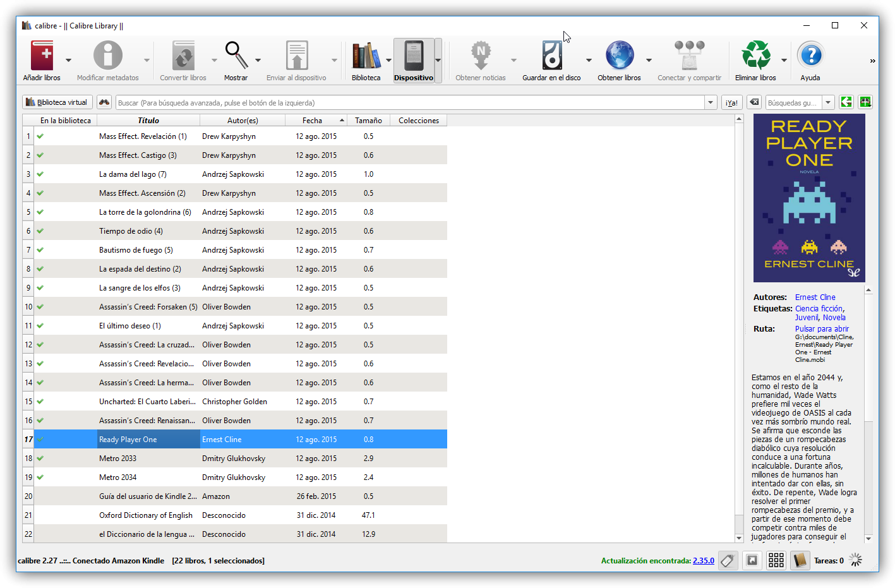The image size is (895, 588).
Task: Click the Conectar y compartir icon
Action: [689, 56]
